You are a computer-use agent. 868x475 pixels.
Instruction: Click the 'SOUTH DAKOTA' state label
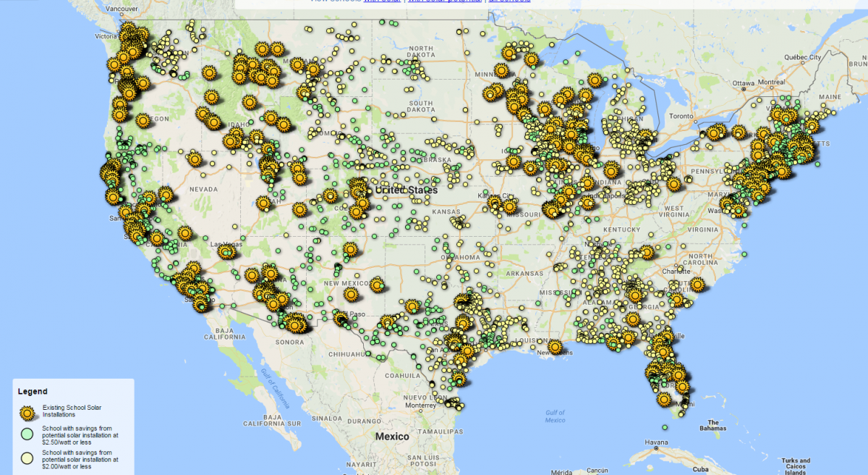pos(420,107)
